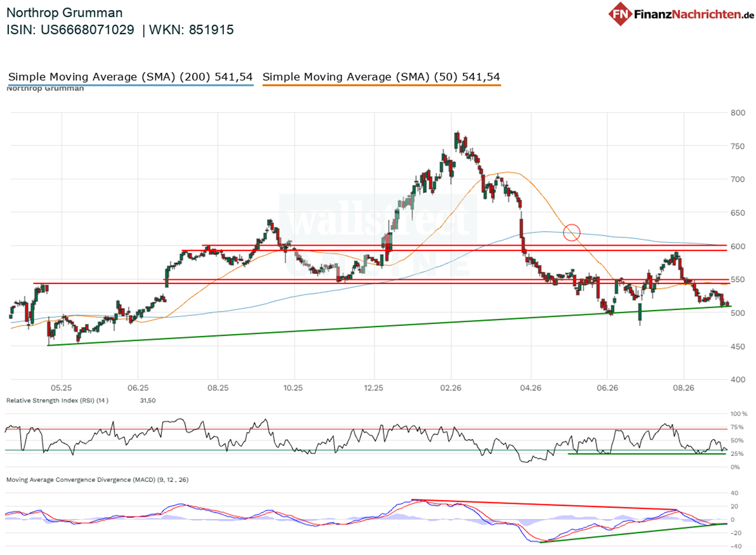Click the RSI 0% axis label
The width and height of the screenshot is (756, 555).
pos(736,467)
